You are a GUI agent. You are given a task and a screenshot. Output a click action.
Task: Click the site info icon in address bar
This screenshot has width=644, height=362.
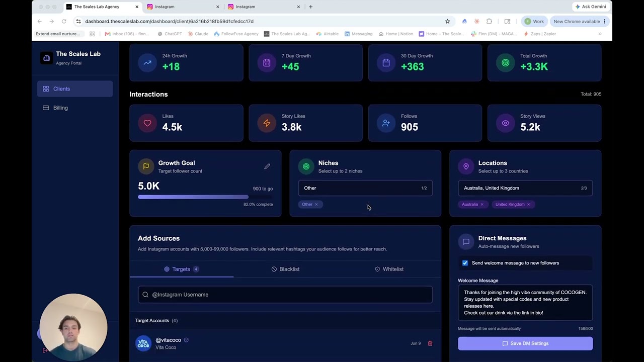[78, 21]
